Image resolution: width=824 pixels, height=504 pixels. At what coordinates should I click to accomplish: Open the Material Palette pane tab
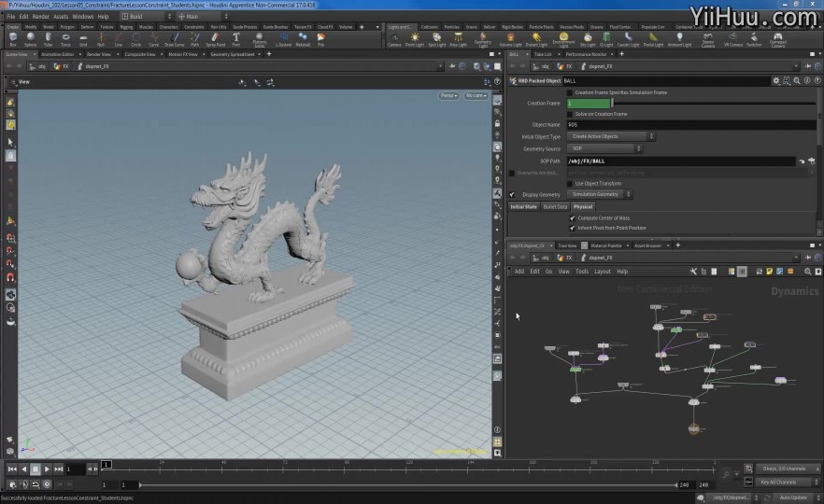[x=605, y=245]
